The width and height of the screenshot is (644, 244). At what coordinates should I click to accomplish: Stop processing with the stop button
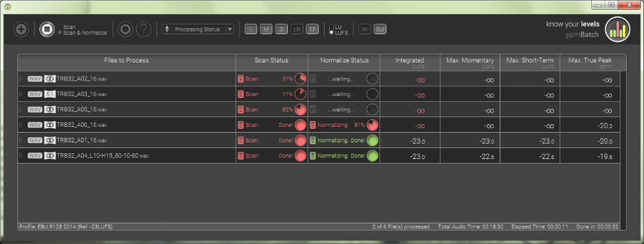pos(47,30)
